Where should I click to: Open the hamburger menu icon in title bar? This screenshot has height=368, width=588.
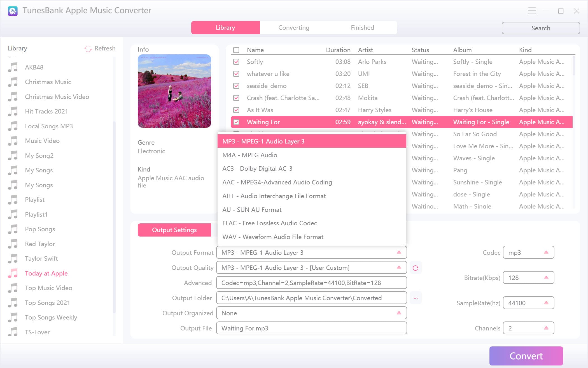532,11
